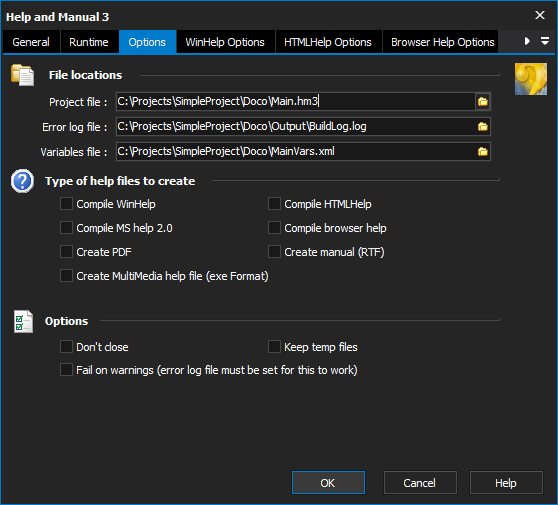The width and height of the screenshot is (558, 505).
Task: Open Help via the Help button
Action: coord(506,483)
